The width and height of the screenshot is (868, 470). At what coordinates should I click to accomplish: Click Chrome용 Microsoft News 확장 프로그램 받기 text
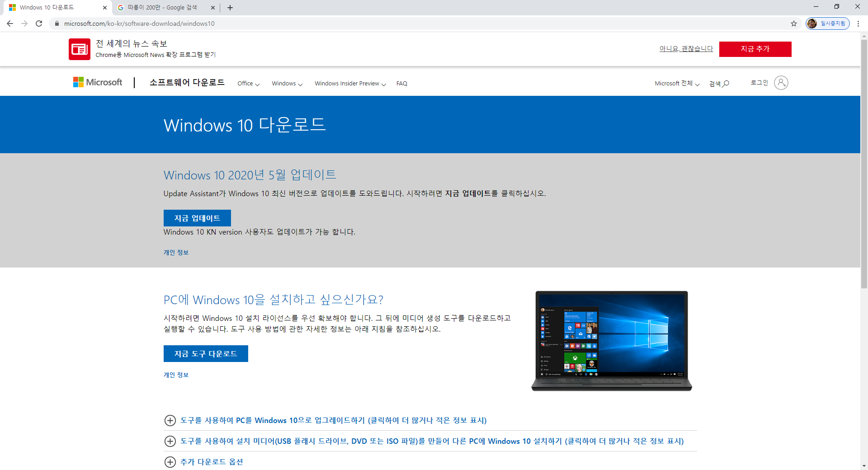pos(156,55)
